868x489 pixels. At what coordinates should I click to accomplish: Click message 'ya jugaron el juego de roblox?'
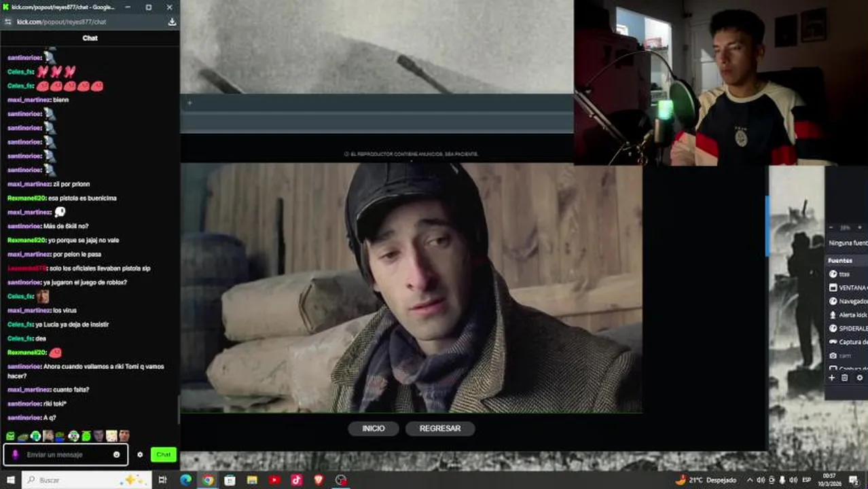[x=85, y=282]
